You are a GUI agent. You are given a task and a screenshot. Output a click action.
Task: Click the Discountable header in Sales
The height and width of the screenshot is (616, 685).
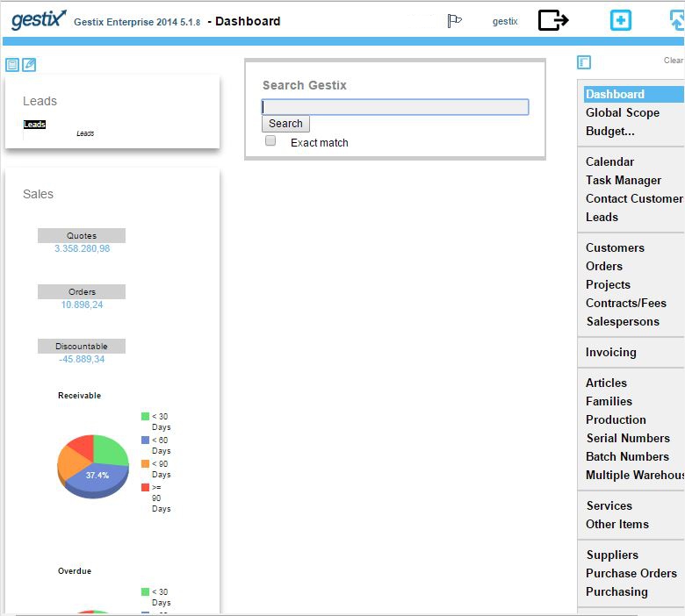(x=82, y=347)
